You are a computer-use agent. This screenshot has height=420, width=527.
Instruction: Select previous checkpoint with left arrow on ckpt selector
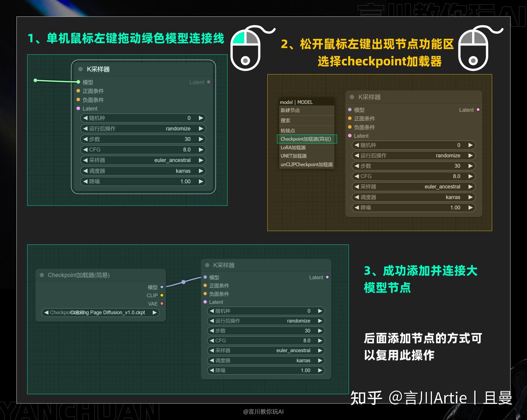tap(46, 312)
